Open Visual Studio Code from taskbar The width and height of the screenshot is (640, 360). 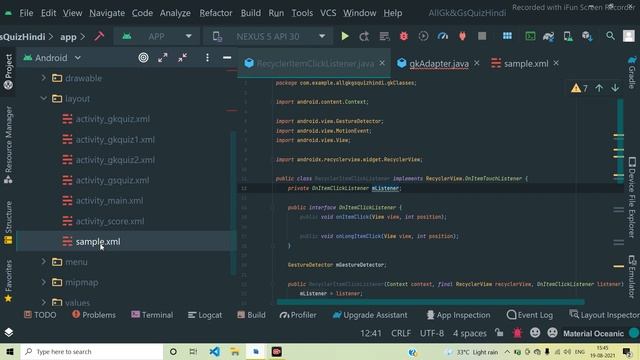[x=215, y=351]
